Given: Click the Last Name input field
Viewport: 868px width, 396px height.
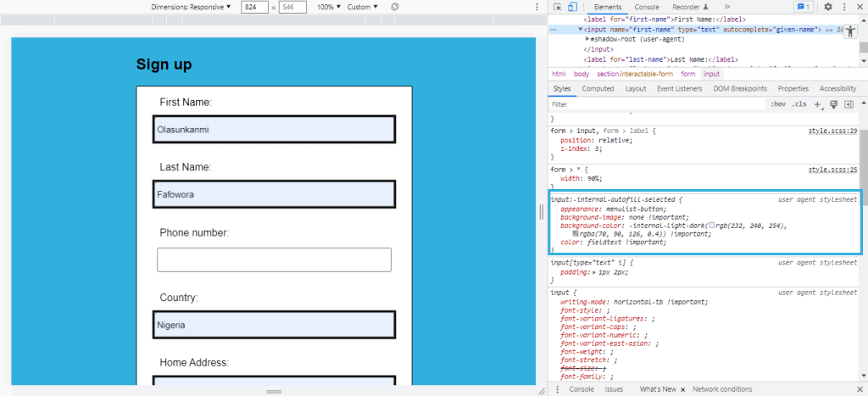Looking at the screenshot, I should pyautogui.click(x=274, y=194).
